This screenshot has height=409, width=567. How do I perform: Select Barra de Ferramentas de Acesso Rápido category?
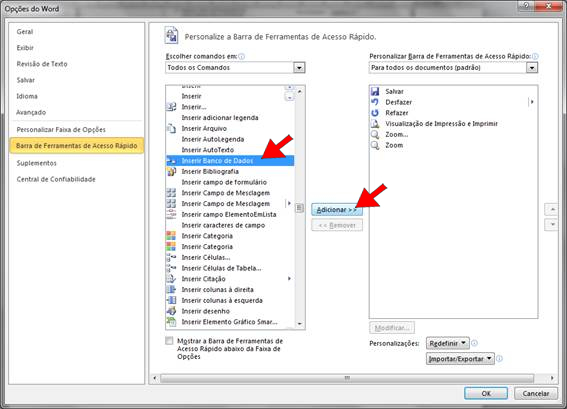pos(77,146)
